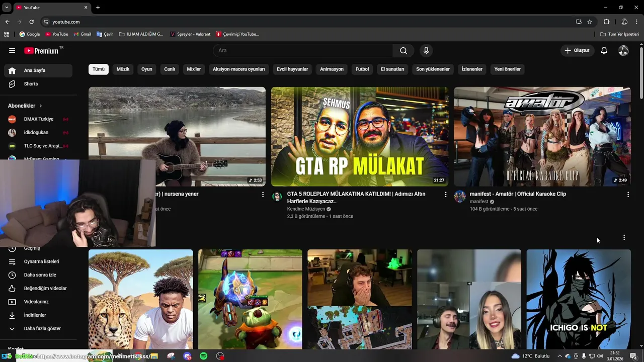Select the Futbol filter chip
The height and width of the screenshot is (362, 644).
coord(362,69)
